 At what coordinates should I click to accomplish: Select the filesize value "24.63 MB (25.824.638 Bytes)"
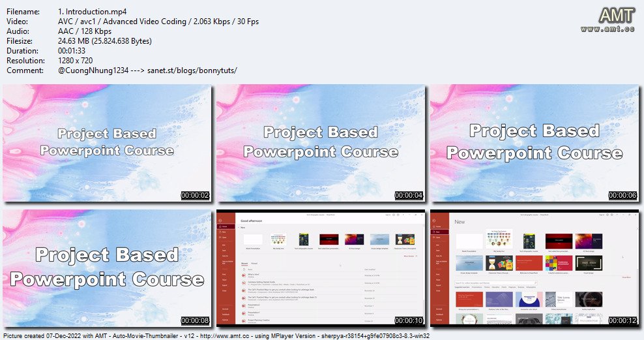click(x=105, y=41)
